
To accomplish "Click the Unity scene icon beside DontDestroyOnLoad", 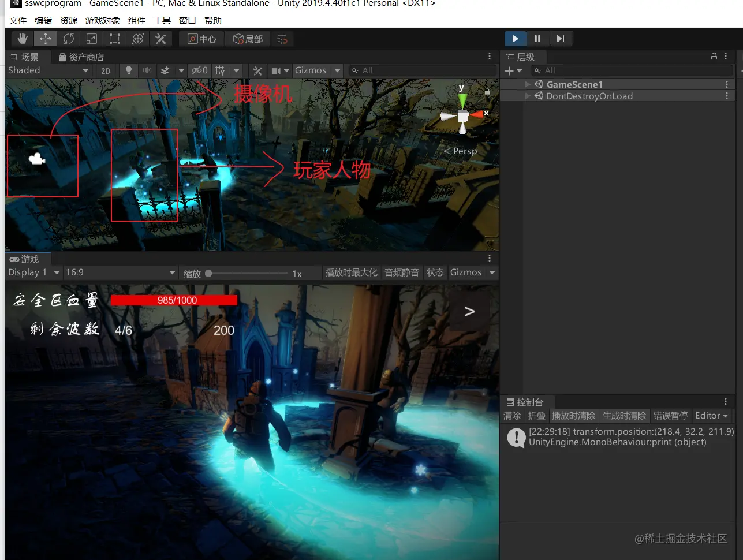I will (x=539, y=96).
